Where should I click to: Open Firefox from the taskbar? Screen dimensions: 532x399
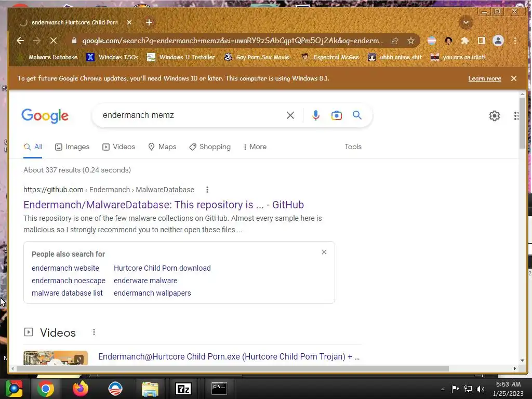[x=81, y=389]
